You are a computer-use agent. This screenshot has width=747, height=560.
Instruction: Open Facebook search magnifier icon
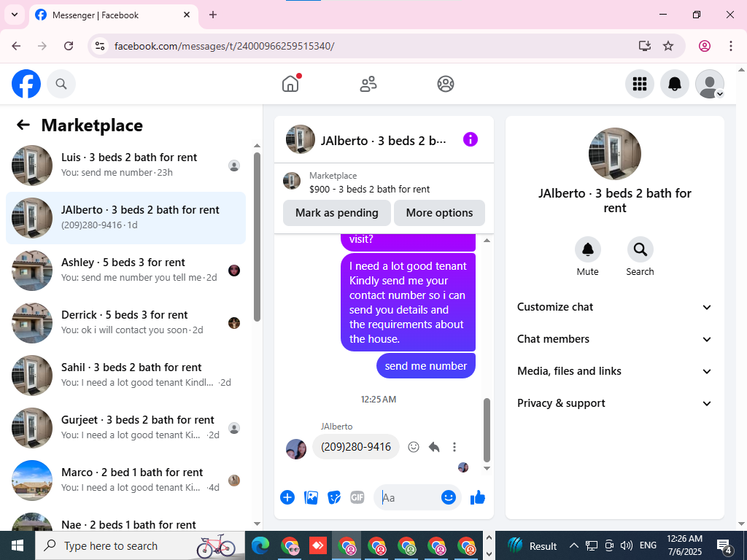61,84
